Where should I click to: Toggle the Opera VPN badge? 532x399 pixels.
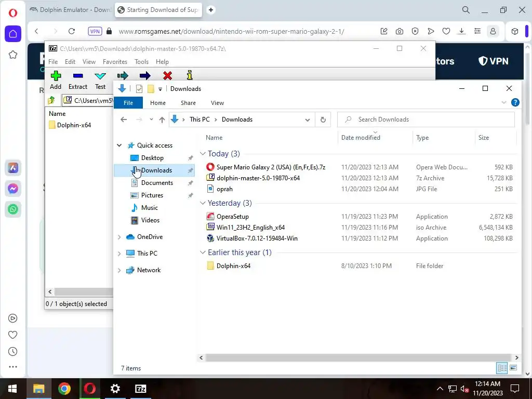coord(95,31)
